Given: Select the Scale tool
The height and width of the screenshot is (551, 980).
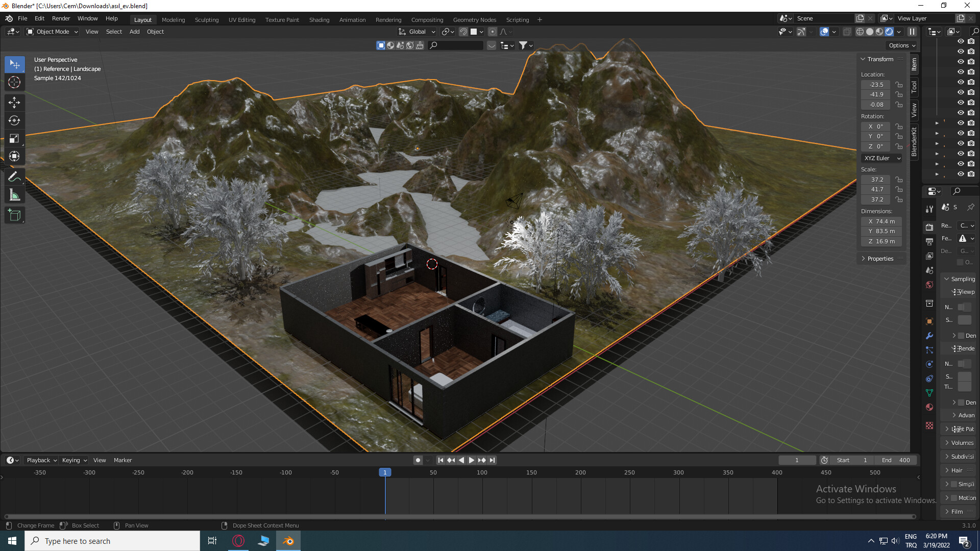Looking at the screenshot, I should [x=14, y=139].
